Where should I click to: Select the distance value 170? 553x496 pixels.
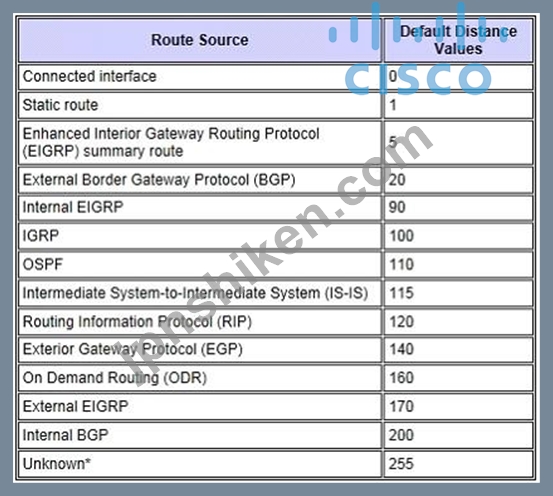401,406
